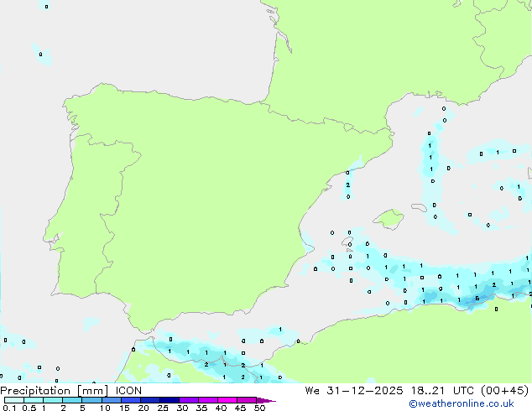The image size is (532, 411).
Task: Click legend swatch between 45 and 50
Action: point(247,400)
